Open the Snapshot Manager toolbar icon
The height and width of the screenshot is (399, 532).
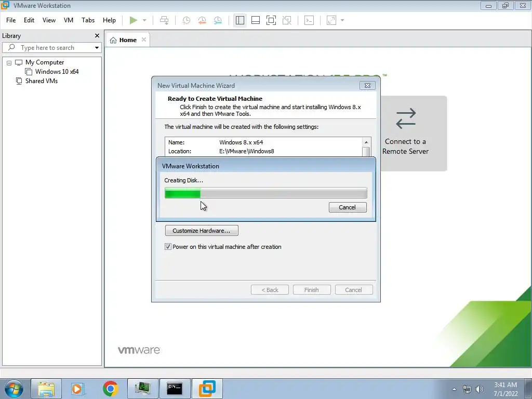[218, 20]
